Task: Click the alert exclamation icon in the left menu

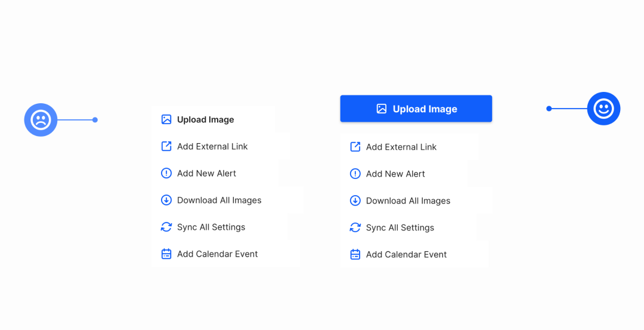Action: tap(166, 173)
